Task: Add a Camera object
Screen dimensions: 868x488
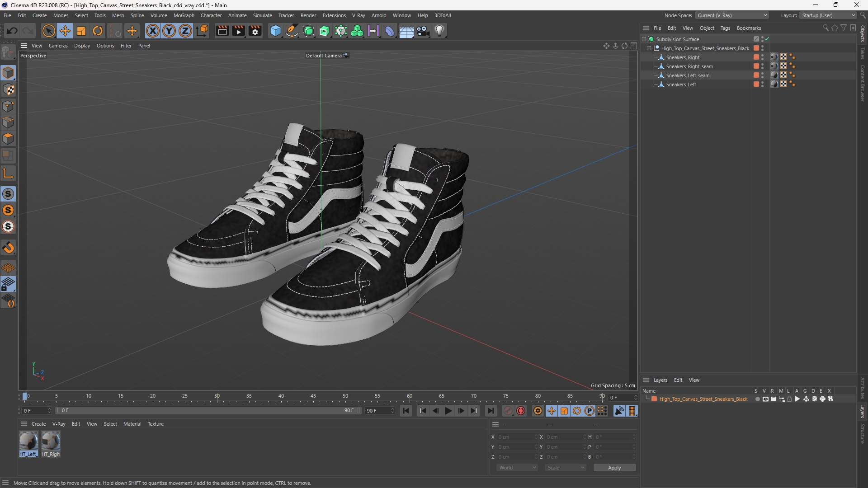Action: [x=423, y=31]
